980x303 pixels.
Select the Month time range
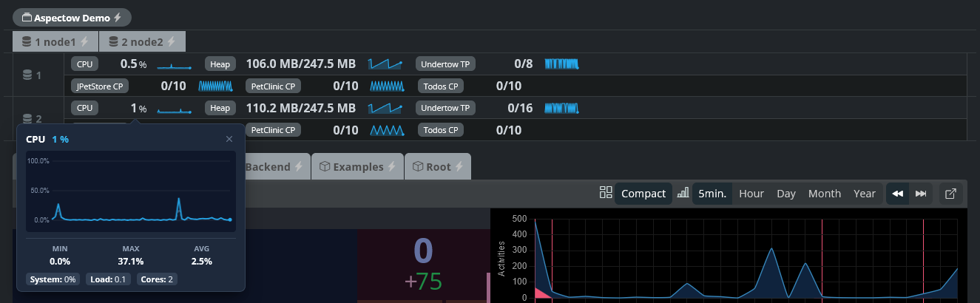825,194
